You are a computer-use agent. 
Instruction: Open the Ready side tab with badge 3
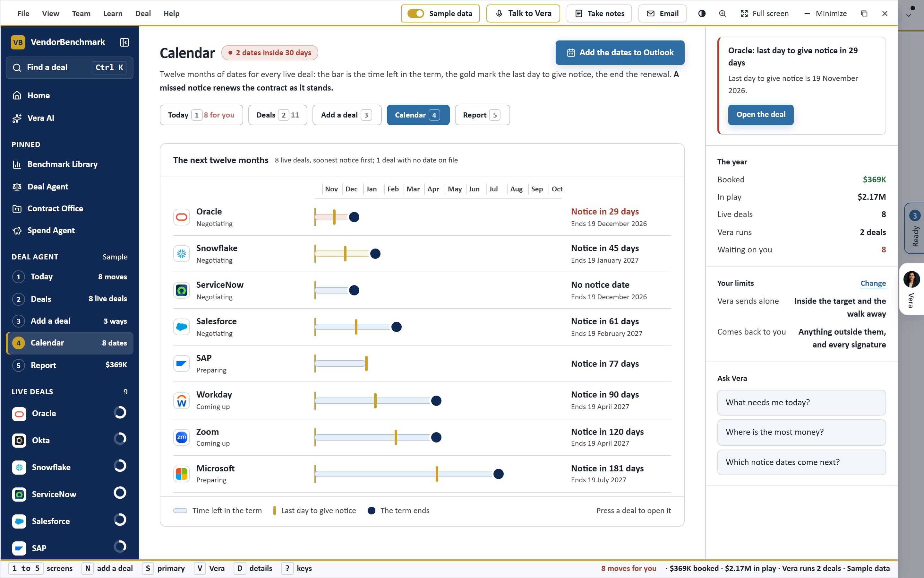pos(914,228)
